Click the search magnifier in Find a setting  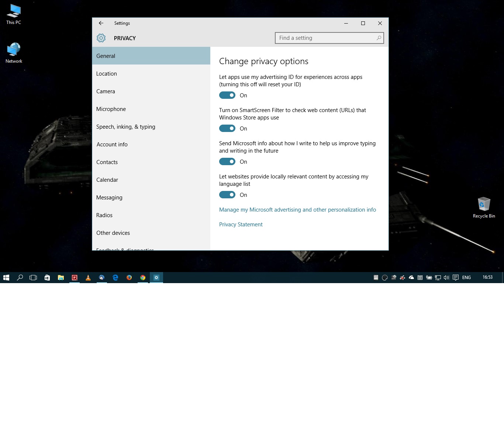(x=379, y=38)
